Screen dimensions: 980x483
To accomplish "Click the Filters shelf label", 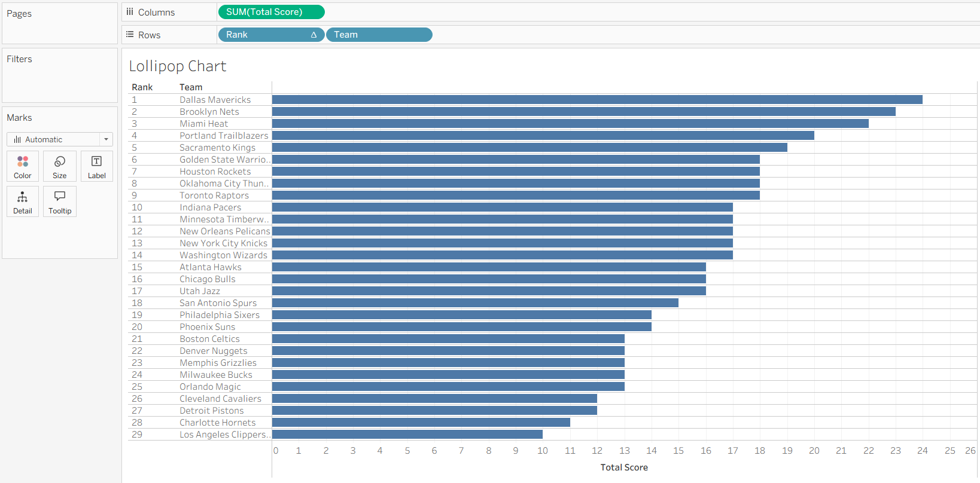I will tap(19, 59).
